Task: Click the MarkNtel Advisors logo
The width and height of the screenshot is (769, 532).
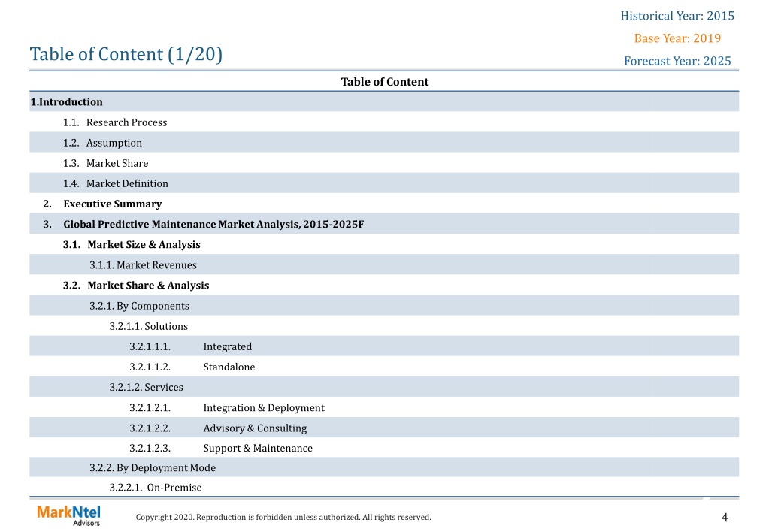Action: click(x=68, y=515)
